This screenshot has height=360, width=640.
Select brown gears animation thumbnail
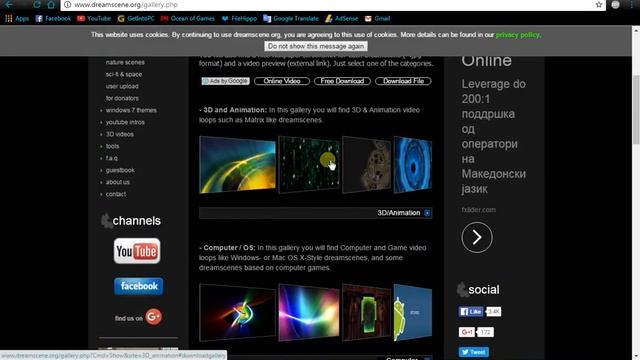coord(367,164)
